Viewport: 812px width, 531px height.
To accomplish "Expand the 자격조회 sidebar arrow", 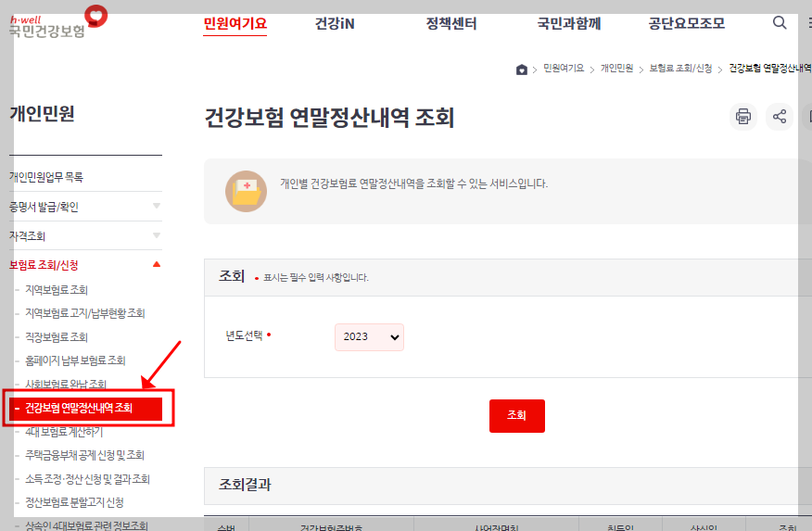I will coord(157,235).
